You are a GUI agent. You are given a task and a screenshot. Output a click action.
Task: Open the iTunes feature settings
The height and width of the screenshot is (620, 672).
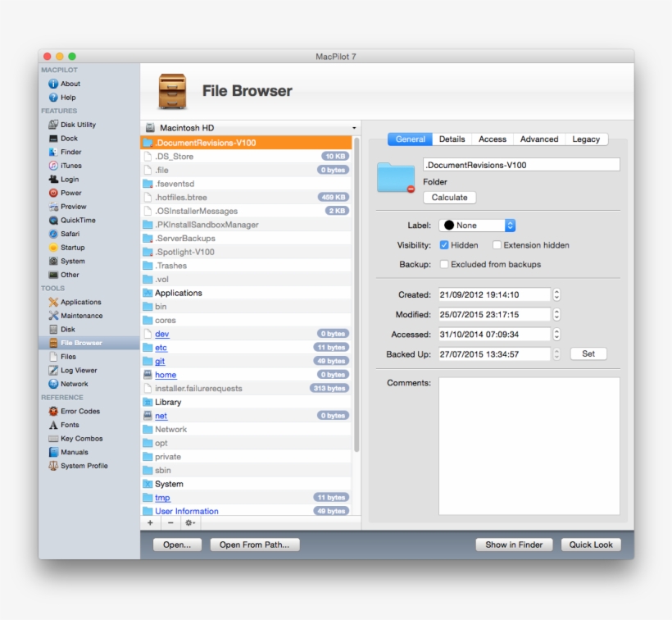tap(66, 166)
